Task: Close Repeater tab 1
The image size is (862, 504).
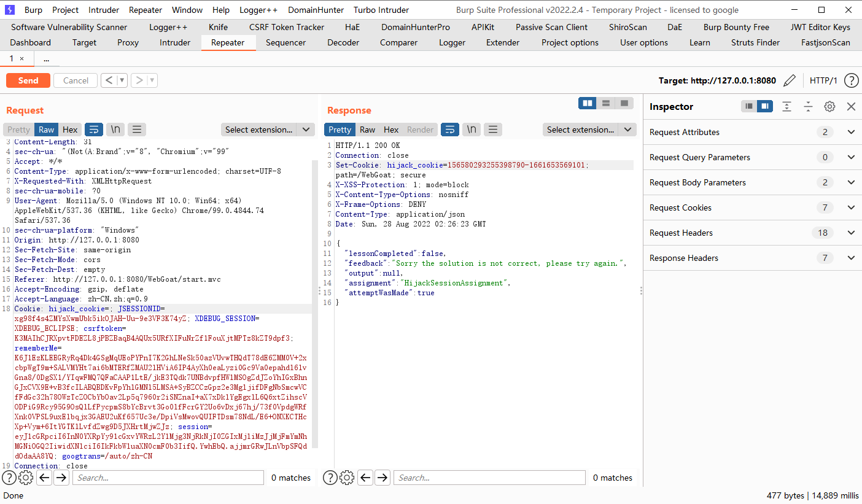Action: tap(22, 58)
